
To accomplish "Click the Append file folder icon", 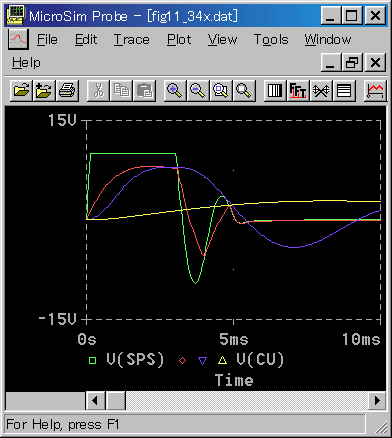I will point(44,90).
